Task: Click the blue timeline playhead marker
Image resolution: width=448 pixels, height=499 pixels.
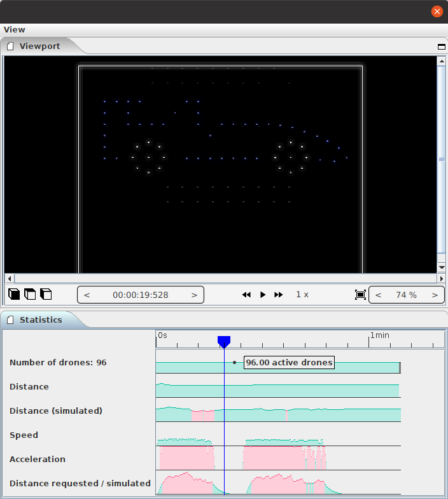Action: (224, 341)
